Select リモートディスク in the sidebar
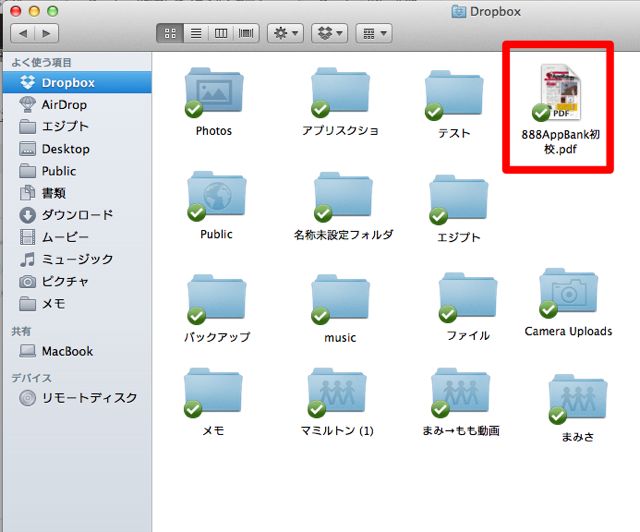 coord(77,397)
